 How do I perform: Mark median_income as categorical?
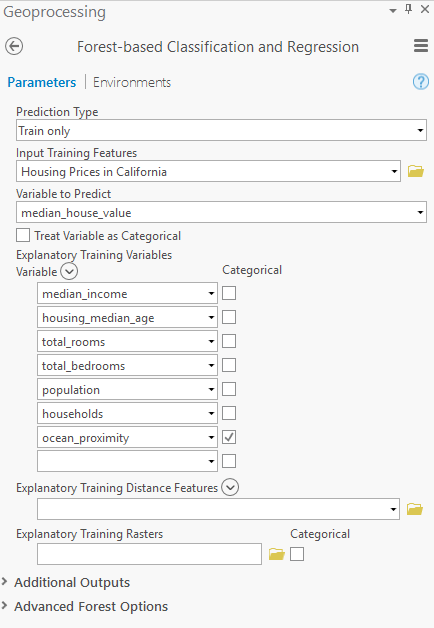click(229, 293)
